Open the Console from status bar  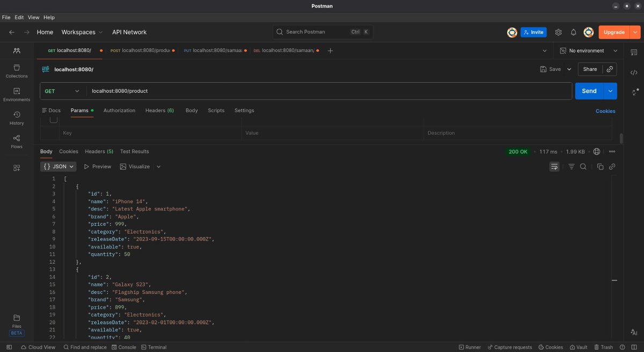coord(124,347)
